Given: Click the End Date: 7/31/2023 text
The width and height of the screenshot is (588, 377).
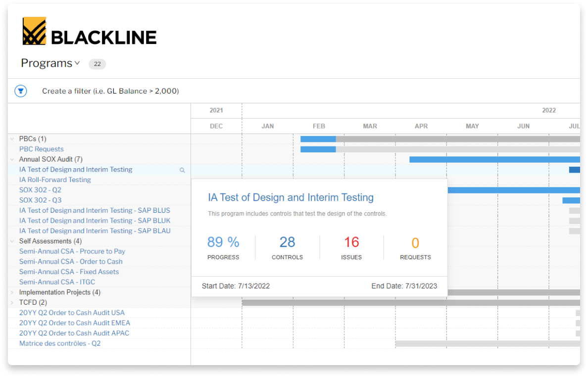Looking at the screenshot, I should click(404, 286).
